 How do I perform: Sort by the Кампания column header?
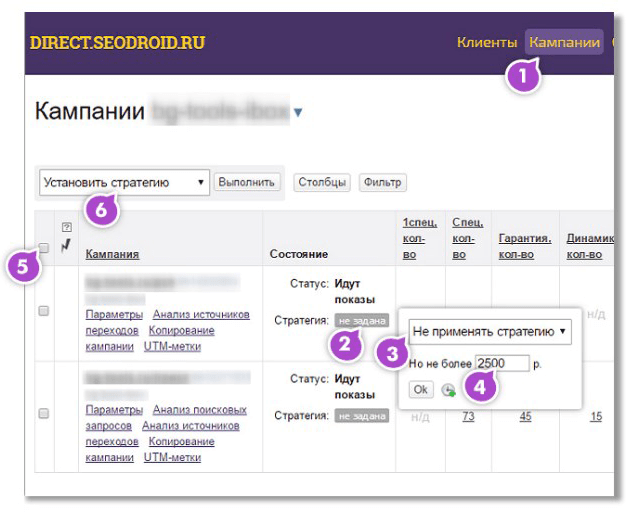(x=112, y=254)
